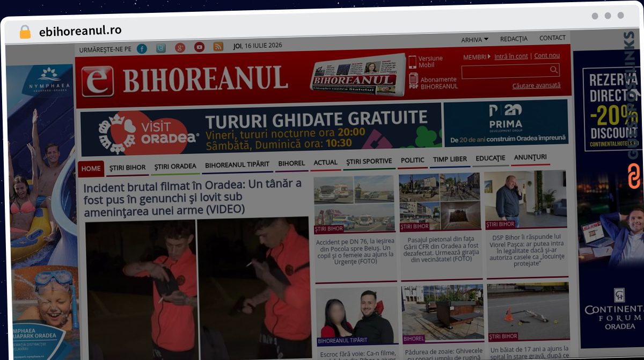Select the EDUCAŢIE tab
Screen dimensions: 644x360
point(490,158)
